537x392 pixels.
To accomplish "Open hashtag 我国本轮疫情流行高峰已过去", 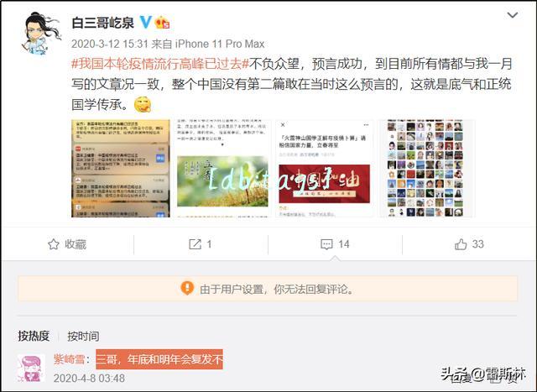I will tap(160, 64).
